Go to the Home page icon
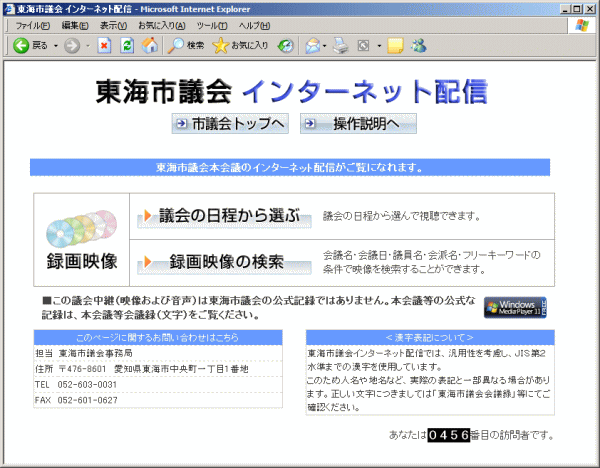 pos(150,46)
